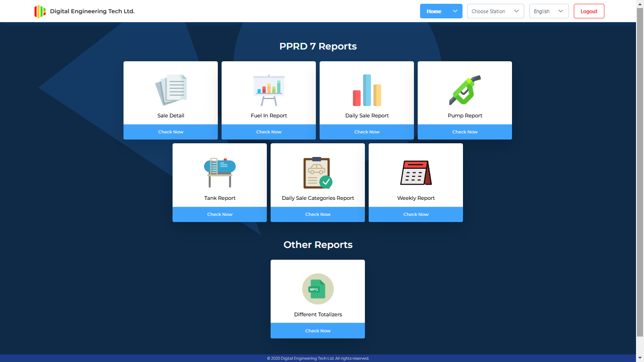Open the Tank Report card title
The width and height of the screenshot is (644, 362).
pyautogui.click(x=220, y=198)
